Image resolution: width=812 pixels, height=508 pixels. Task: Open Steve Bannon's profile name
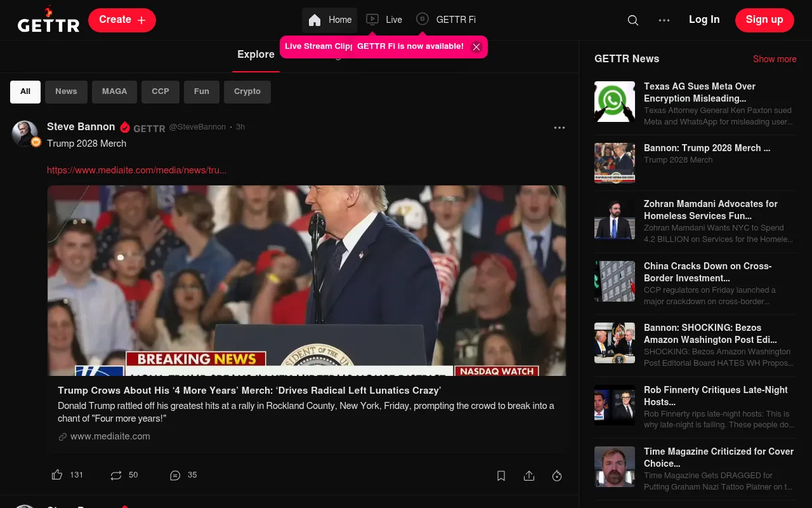point(81,127)
